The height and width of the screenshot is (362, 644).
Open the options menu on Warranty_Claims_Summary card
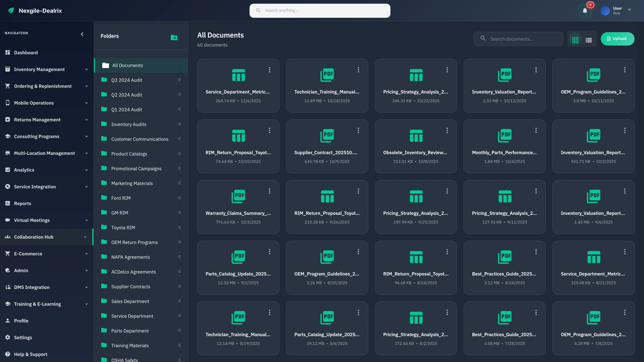pyautogui.click(x=270, y=191)
